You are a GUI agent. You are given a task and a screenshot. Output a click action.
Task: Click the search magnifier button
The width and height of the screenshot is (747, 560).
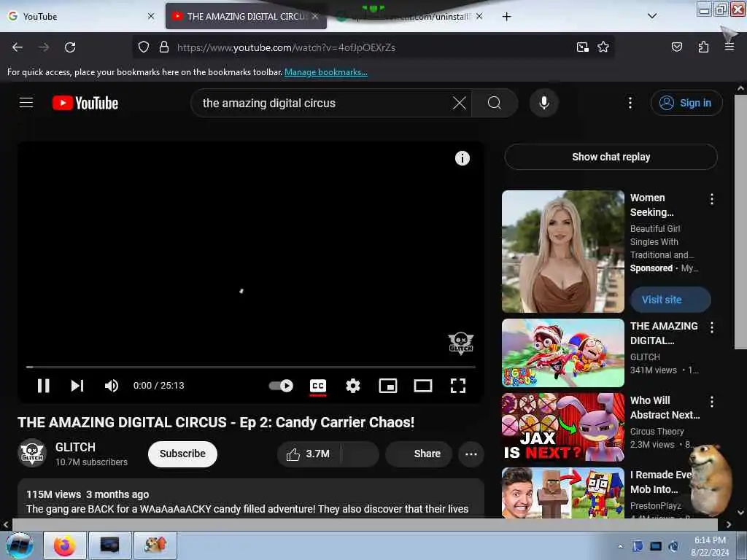[495, 103]
